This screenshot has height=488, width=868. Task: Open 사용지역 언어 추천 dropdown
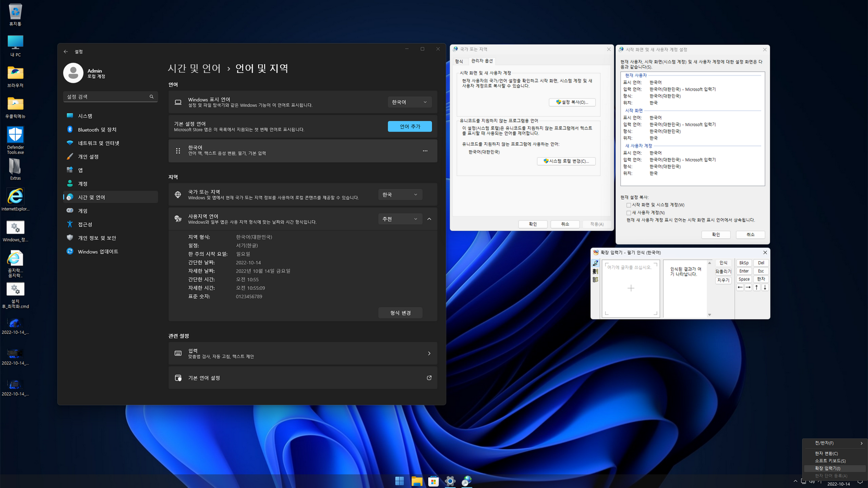(x=400, y=219)
